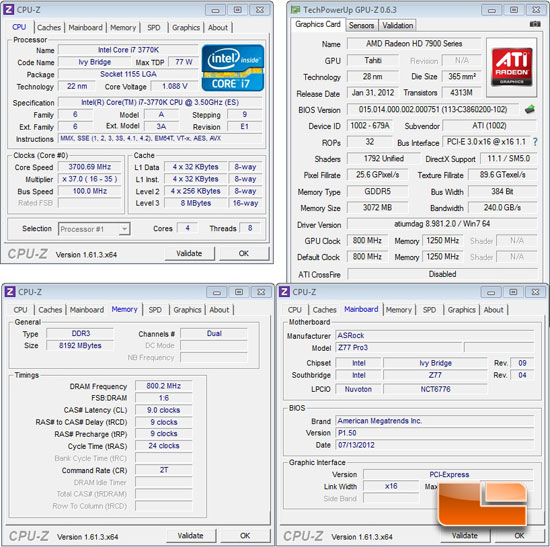Select CPU tab in top CPU-Z window
The width and height of the screenshot is (550, 547).
[x=19, y=27]
